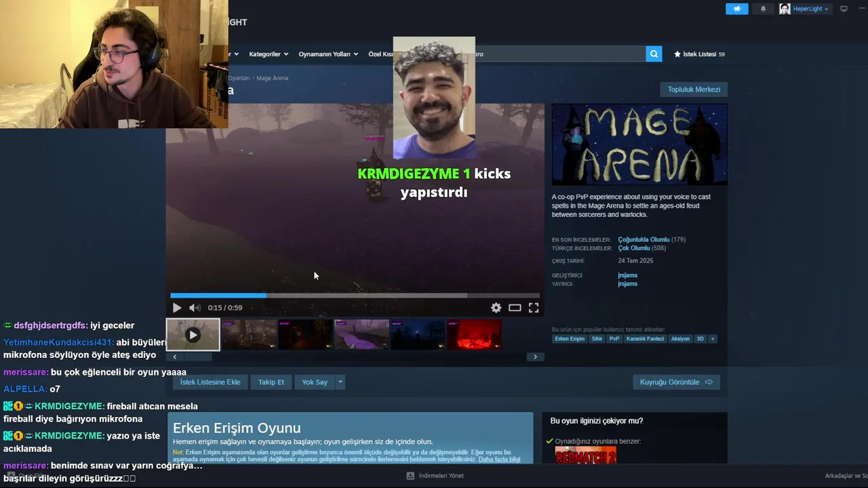Select the Sihir tag
This screenshot has height=488, width=868.
click(x=597, y=339)
